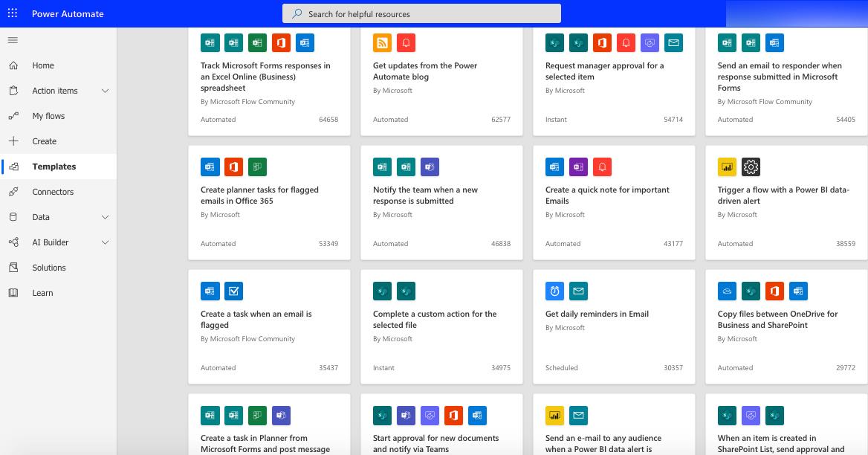This screenshot has height=455, width=868.
Task: Open Create a quick note for important Emails
Action: point(614,202)
